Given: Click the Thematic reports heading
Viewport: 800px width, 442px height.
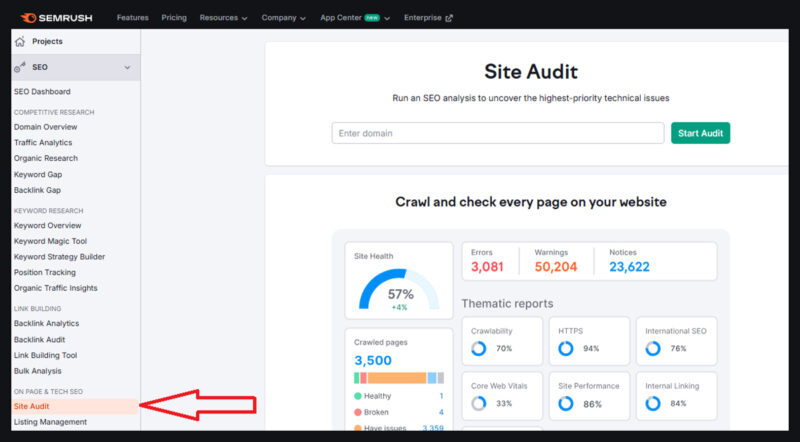Looking at the screenshot, I should 507,304.
